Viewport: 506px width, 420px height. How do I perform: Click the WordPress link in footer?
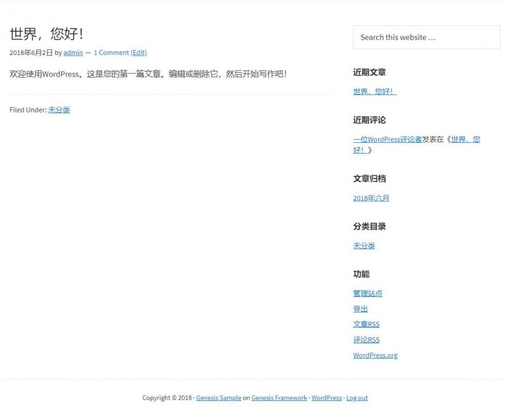click(326, 398)
